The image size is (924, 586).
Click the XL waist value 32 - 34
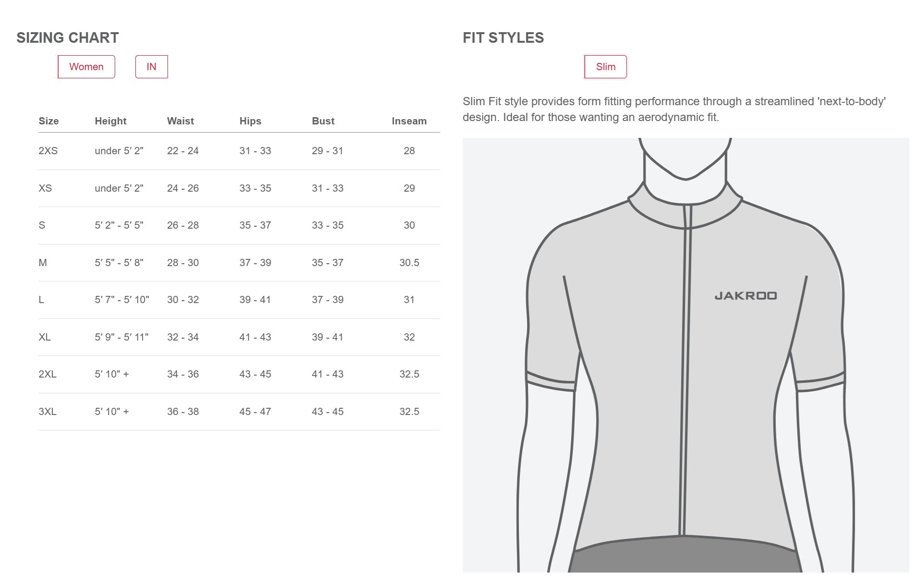pos(183,337)
